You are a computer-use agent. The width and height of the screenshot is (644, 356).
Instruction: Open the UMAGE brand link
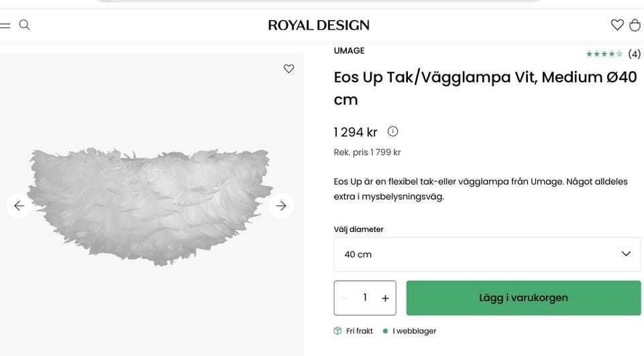(349, 51)
